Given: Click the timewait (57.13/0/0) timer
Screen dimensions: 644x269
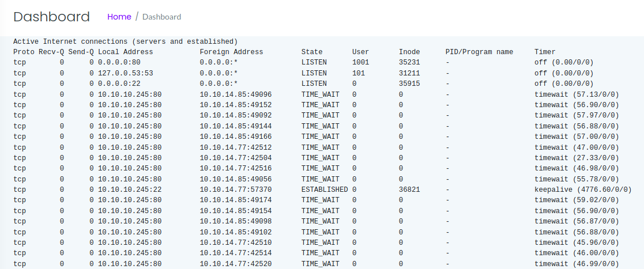Looking at the screenshot, I should click(x=577, y=94).
